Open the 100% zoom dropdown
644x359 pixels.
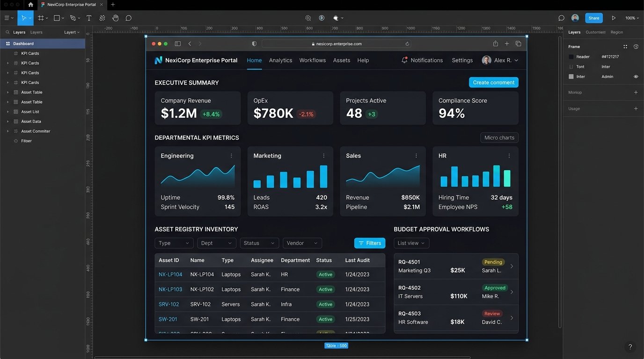click(631, 18)
